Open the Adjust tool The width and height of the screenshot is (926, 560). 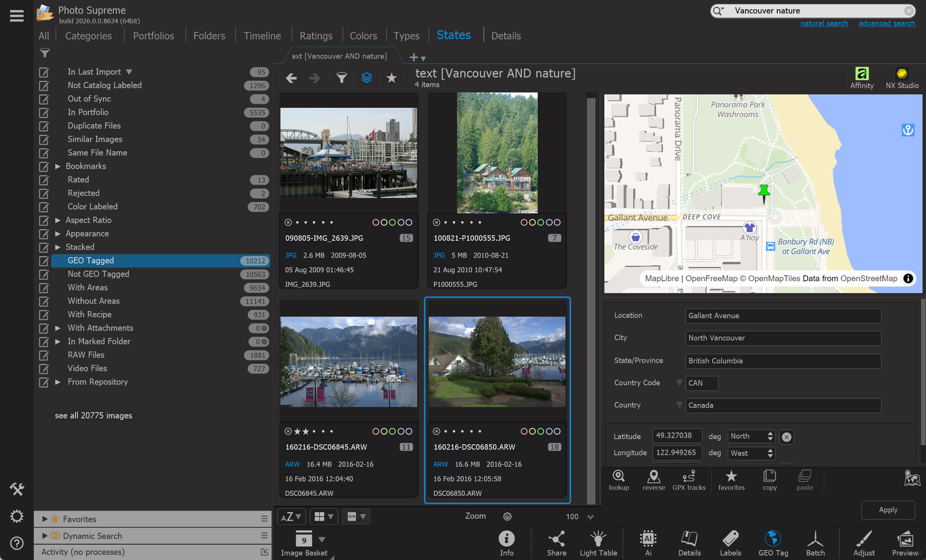[864, 544]
